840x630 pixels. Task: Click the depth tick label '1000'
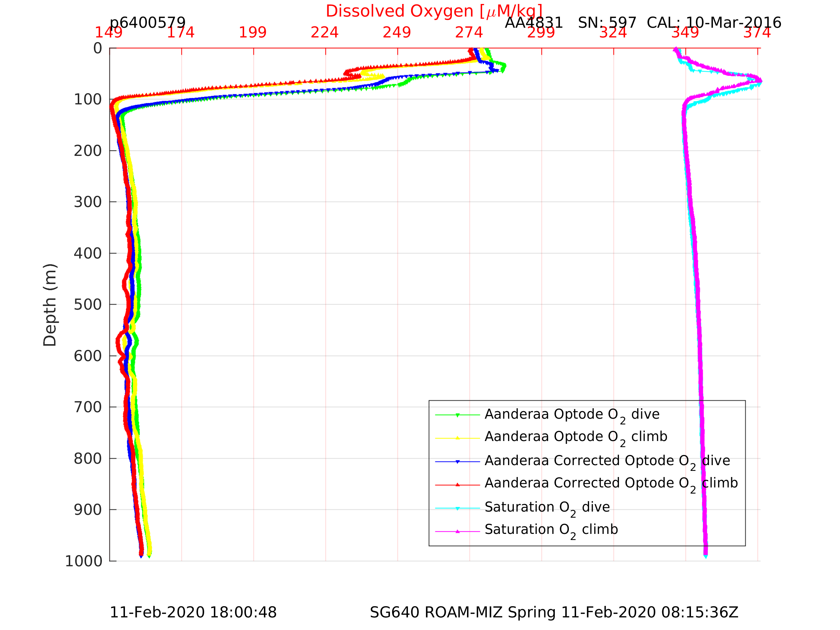(84, 561)
